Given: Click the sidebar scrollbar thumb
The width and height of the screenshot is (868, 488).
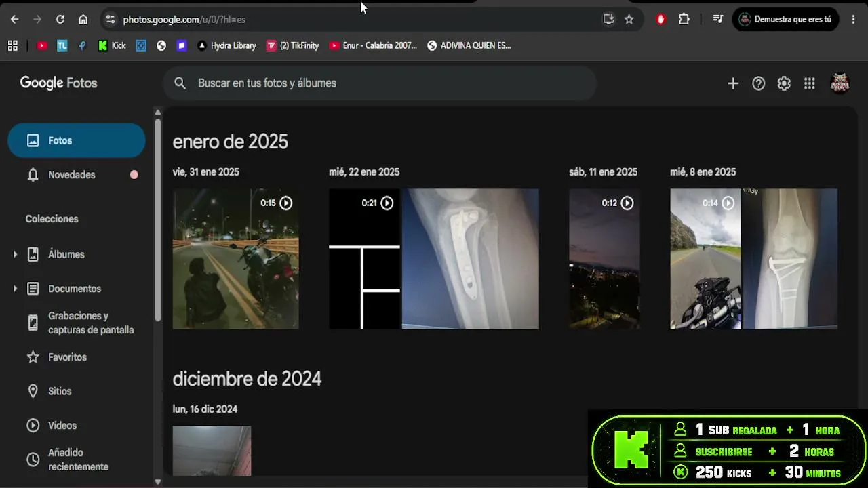Looking at the screenshot, I should 157,220.
